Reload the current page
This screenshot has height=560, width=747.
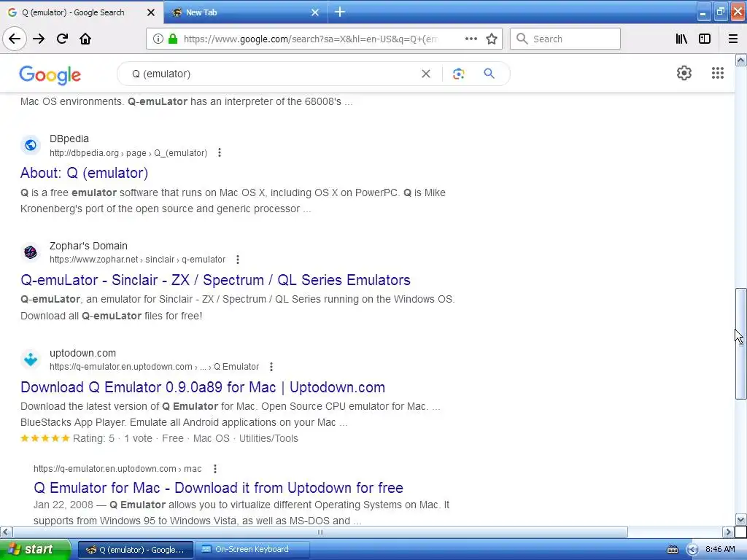pyautogui.click(x=63, y=39)
